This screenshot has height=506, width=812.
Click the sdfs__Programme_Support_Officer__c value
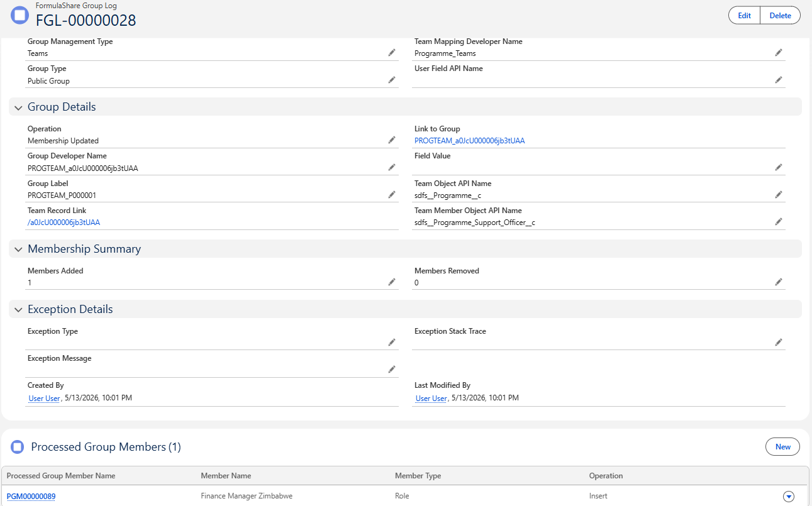click(475, 223)
